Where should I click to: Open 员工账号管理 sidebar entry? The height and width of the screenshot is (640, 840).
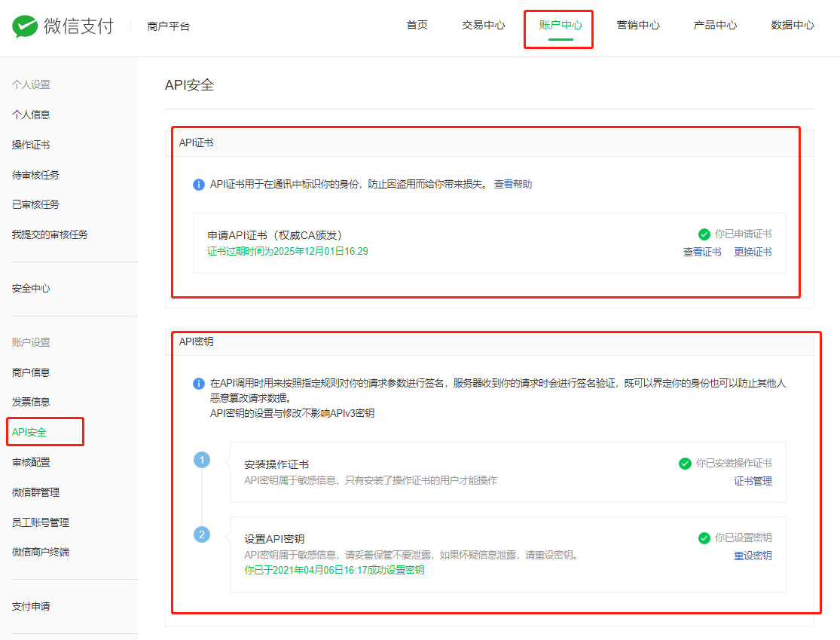tap(41, 522)
